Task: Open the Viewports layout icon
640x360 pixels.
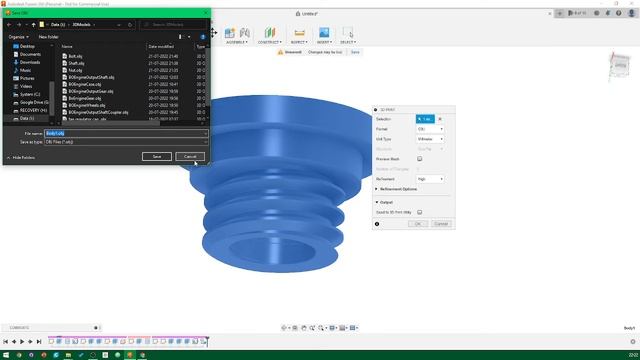Action: pyautogui.click(x=353, y=328)
